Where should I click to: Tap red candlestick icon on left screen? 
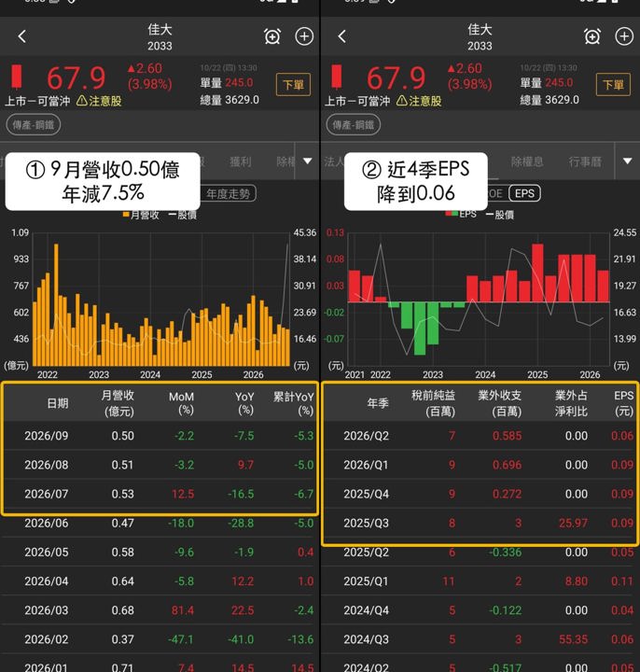click(17, 77)
